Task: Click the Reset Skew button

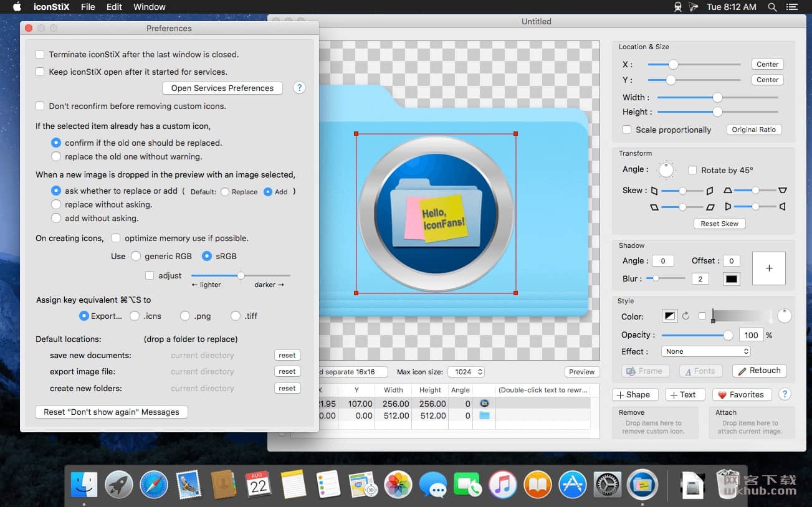Action: coord(719,224)
